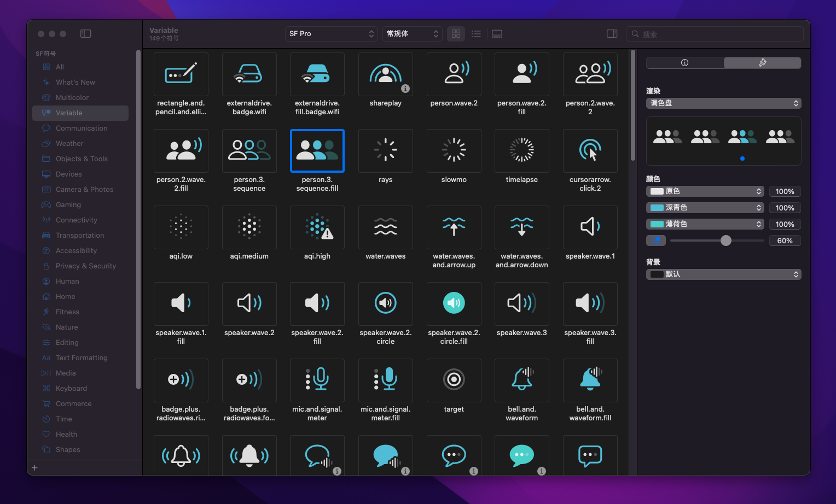Select the aqi.high symbol
Image resolution: width=836 pixels, height=504 pixels.
tap(317, 227)
